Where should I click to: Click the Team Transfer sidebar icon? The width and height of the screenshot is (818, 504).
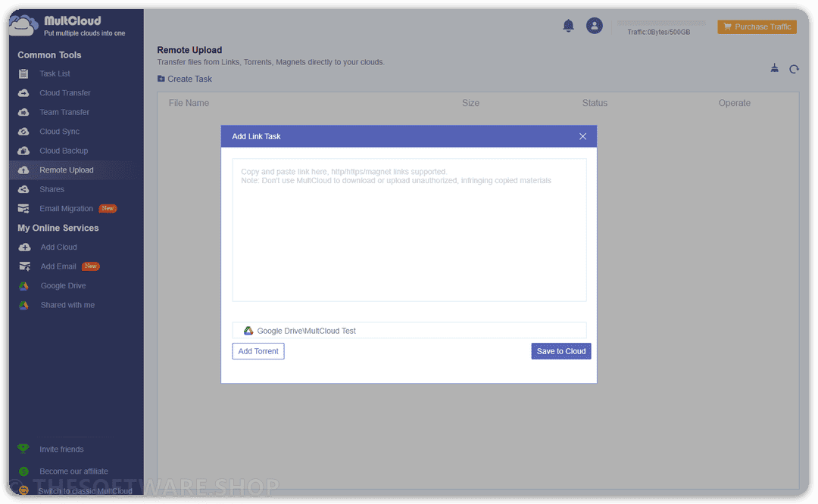click(23, 112)
